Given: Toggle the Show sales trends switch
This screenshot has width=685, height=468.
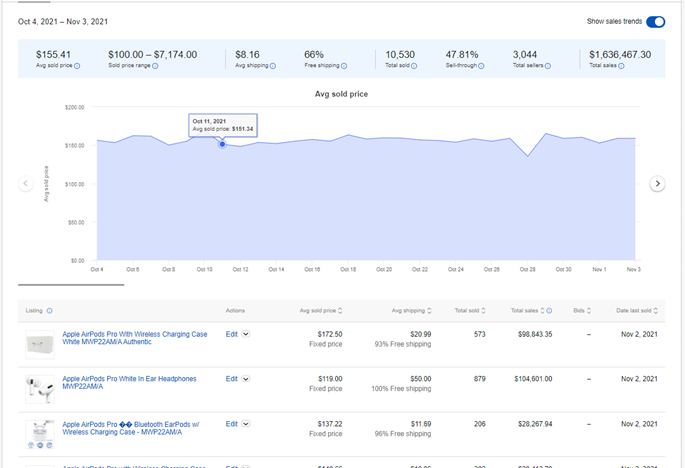Looking at the screenshot, I should [x=655, y=22].
